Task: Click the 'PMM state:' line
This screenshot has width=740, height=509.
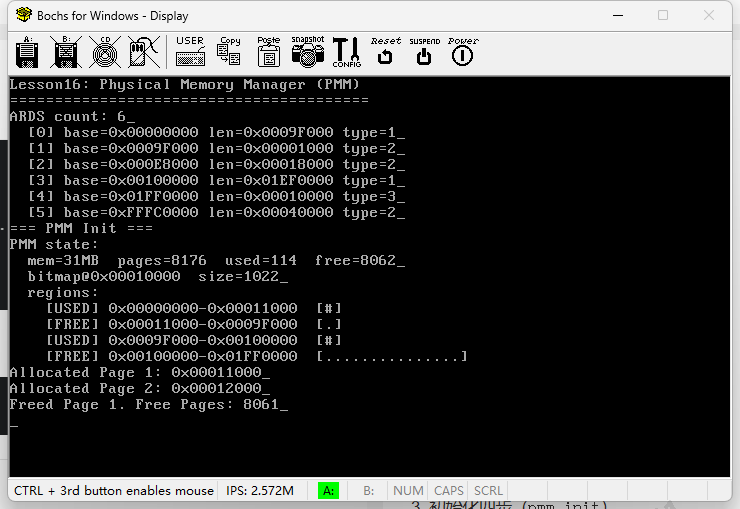Action: pos(54,244)
